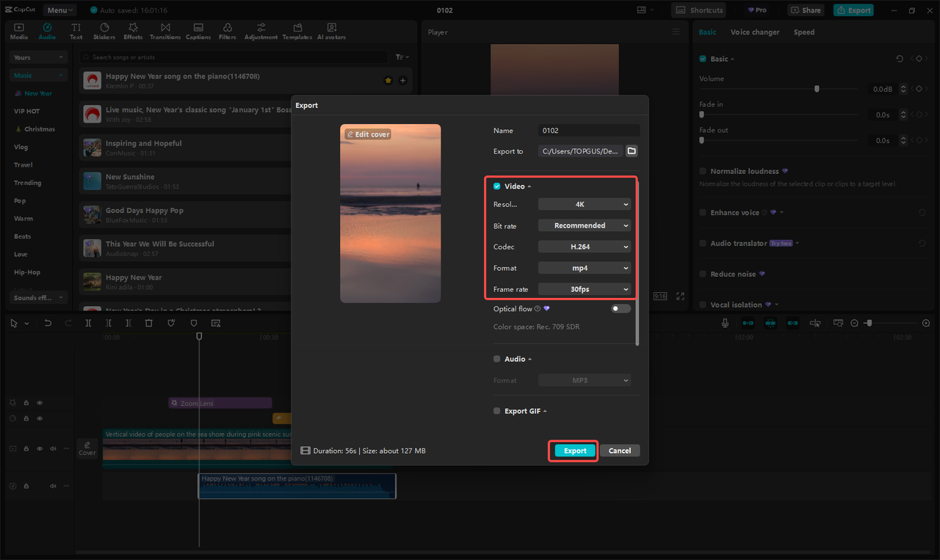Select the Zoom Lens clip on timeline
The width and height of the screenshot is (940, 560).
pyautogui.click(x=220, y=403)
